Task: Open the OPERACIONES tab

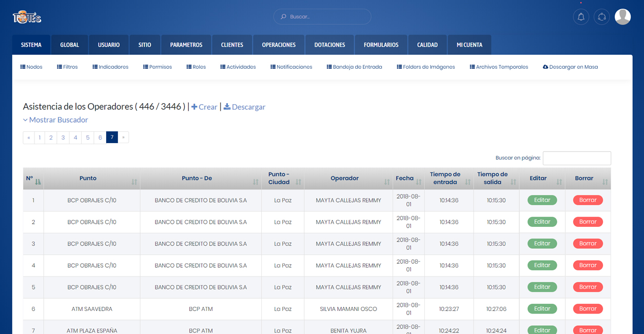Action: tap(279, 45)
